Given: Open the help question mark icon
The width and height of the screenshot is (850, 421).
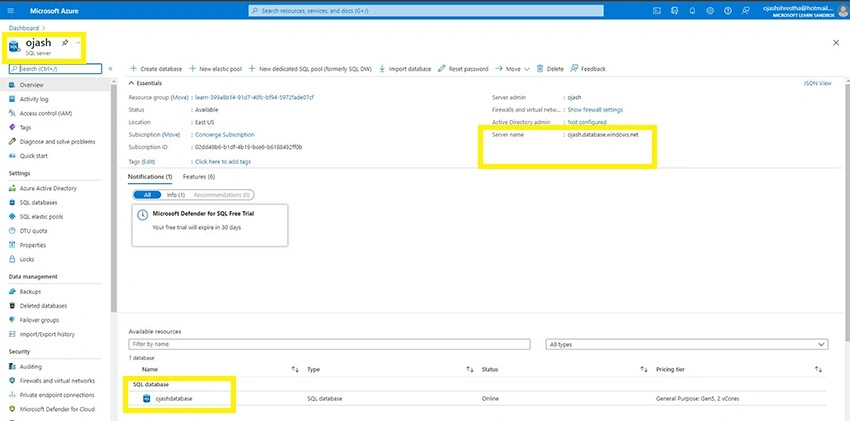Looking at the screenshot, I should coord(728,10).
